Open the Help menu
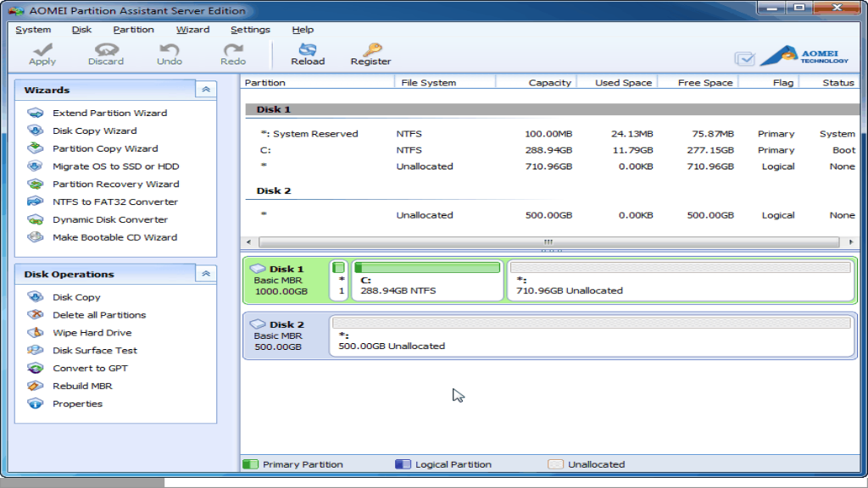 pyautogui.click(x=303, y=30)
